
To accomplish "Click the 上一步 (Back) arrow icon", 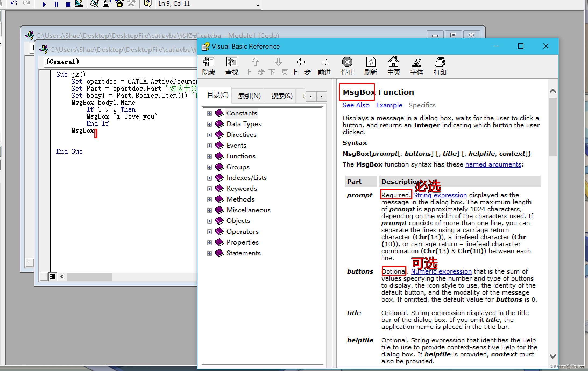I will point(301,62).
